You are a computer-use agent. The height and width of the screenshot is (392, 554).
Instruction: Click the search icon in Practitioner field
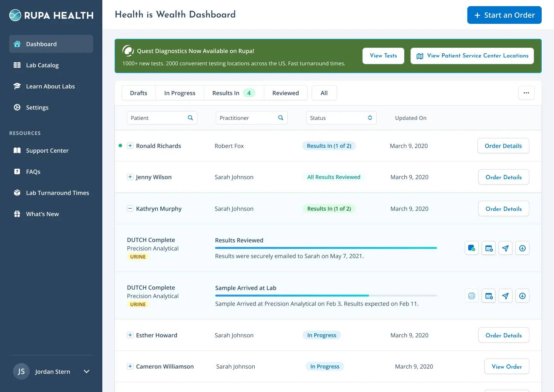tap(280, 118)
